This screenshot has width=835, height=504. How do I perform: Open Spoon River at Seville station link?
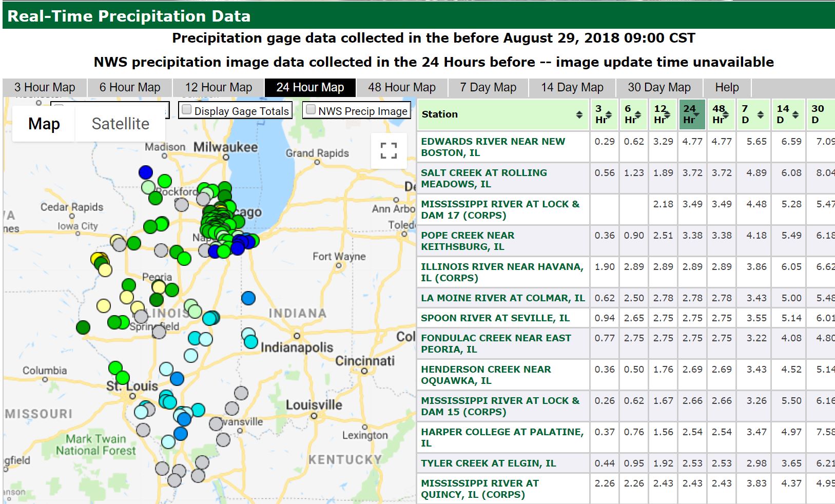(495, 318)
